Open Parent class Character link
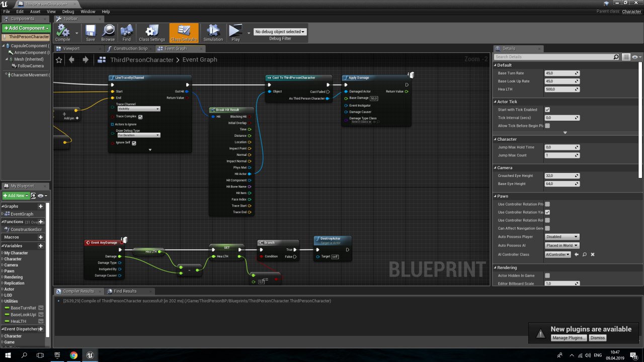The height and width of the screenshot is (362, 644). (x=631, y=12)
